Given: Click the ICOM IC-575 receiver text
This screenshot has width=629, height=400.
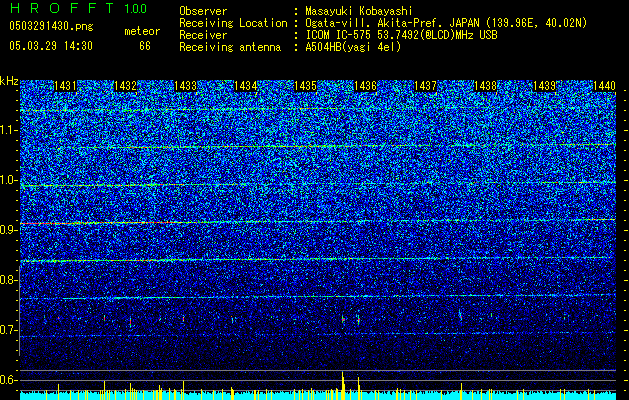Looking at the screenshot, I should pos(401,35).
